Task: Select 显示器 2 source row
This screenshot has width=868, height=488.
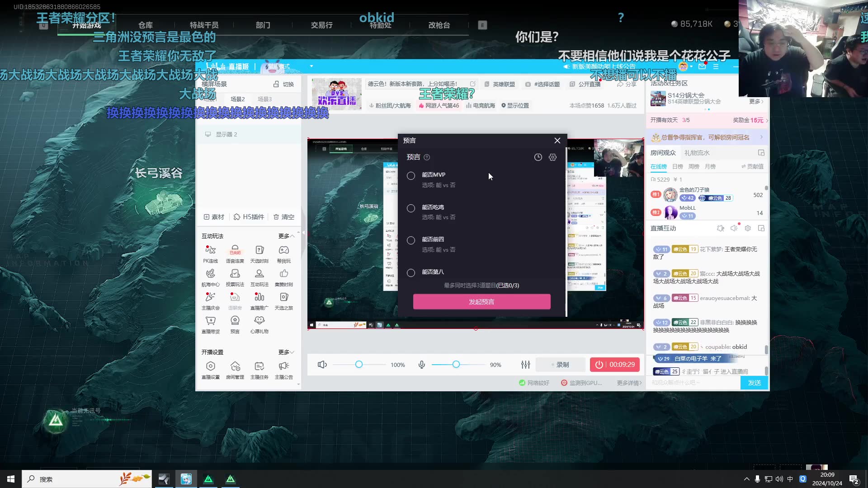Action: tap(249, 134)
